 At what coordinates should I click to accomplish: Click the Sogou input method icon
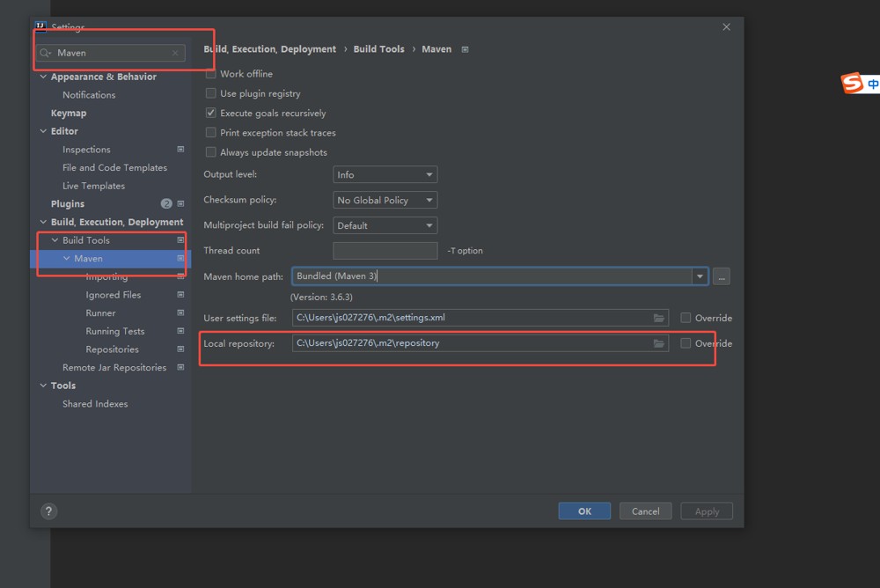point(852,83)
